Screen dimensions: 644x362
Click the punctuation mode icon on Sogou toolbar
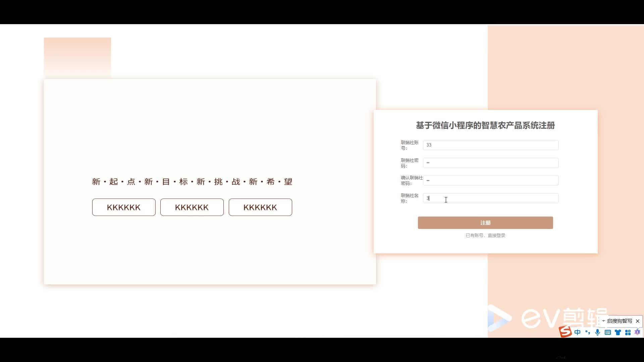588,332
